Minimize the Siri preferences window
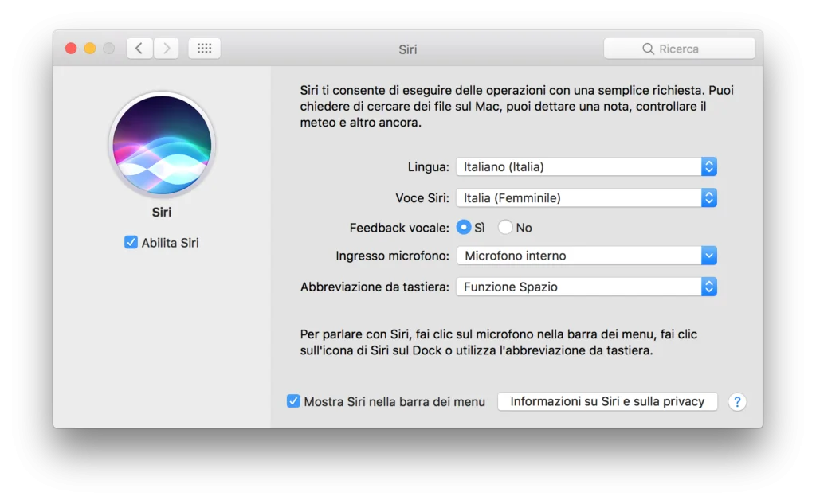Screen dimensions: 816x504 pyautogui.click(x=89, y=48)
